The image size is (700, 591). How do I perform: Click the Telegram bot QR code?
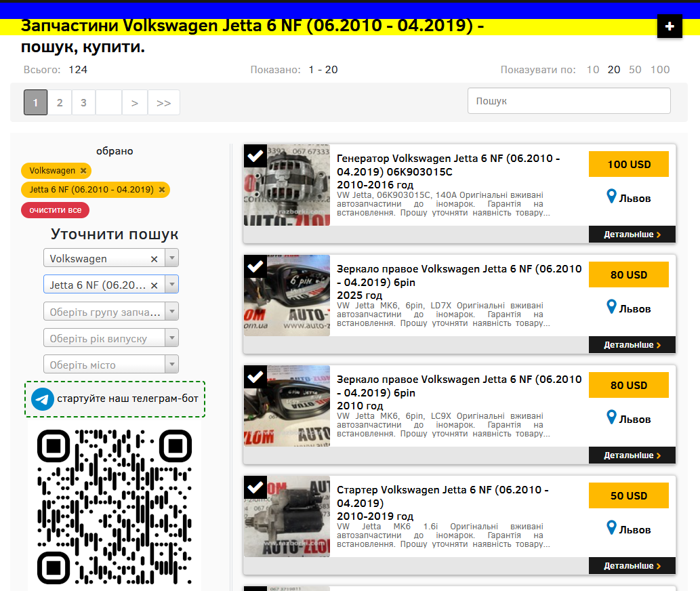tap(115, 507)
